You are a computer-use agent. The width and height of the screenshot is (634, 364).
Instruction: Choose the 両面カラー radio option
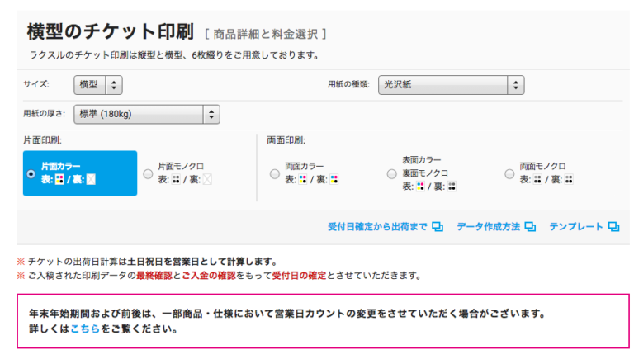pos(274,173)
